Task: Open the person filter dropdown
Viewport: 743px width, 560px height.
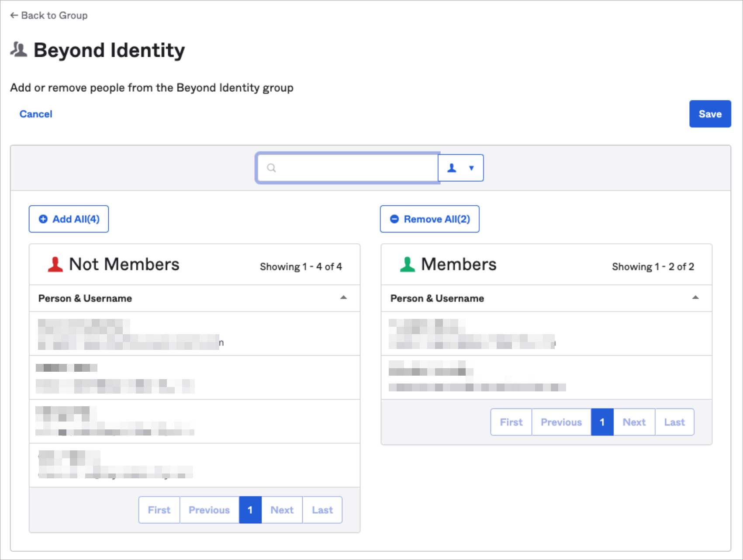Action: pyautogui.click(x=461, y=168)
